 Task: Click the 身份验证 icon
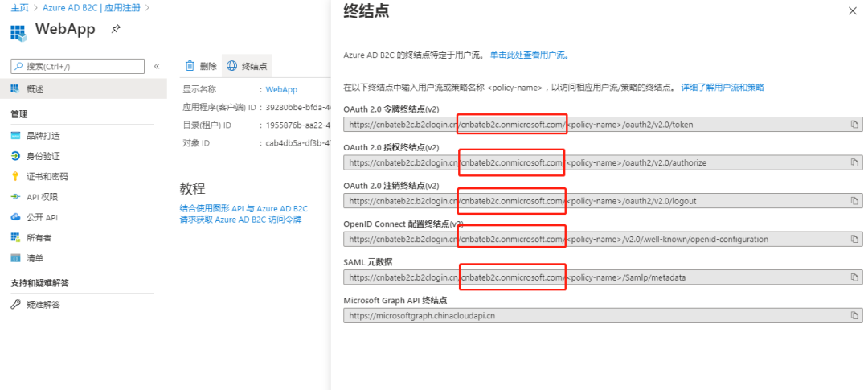click(x=15, y=156)
